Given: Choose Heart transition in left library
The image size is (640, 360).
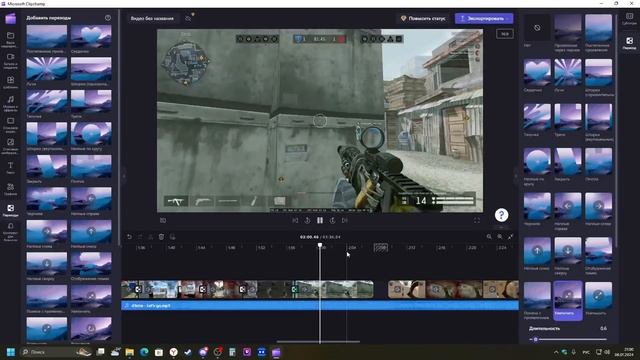Looking at the screenshot, I should pyautogui.click(x=91, y=36).
